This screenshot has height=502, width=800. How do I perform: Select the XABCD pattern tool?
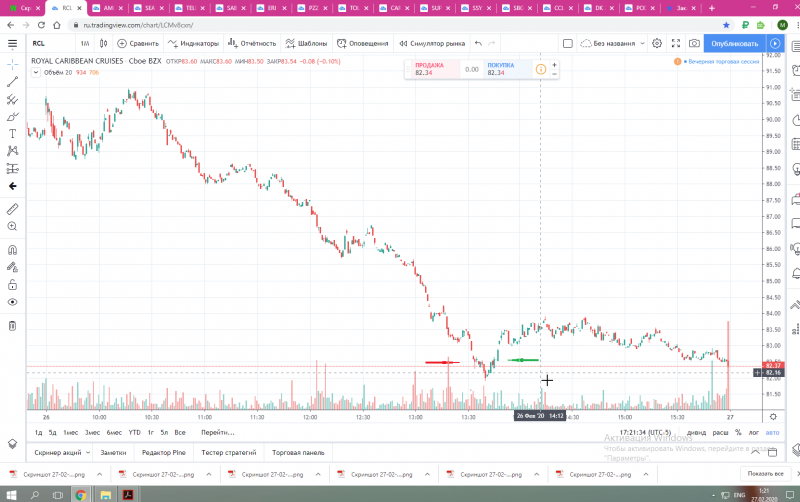(x=12, y=151)
